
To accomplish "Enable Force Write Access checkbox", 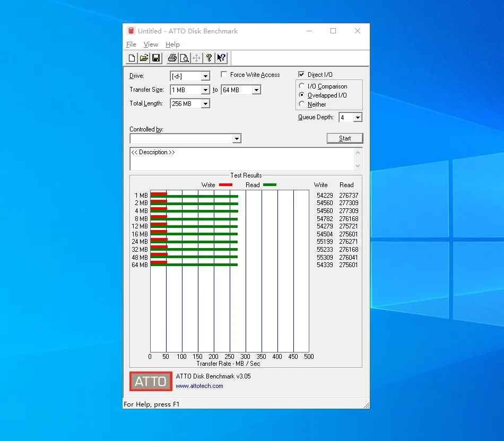I will [x=224, y=75].
